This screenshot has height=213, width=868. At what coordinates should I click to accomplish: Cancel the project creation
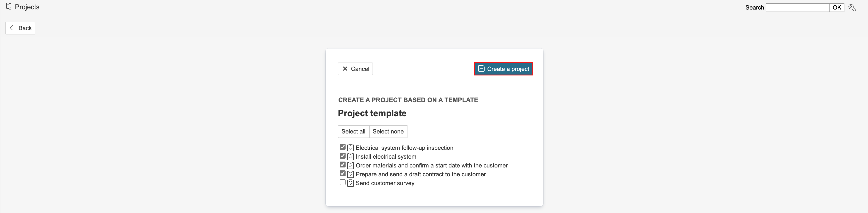pyautogui.click(x=355, y=69)
